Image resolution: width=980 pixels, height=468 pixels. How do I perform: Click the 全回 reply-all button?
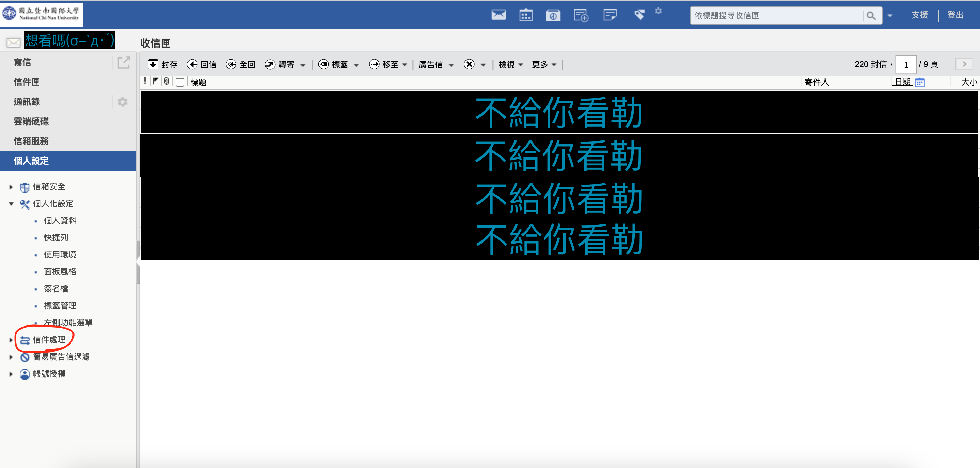click(241, 64)
